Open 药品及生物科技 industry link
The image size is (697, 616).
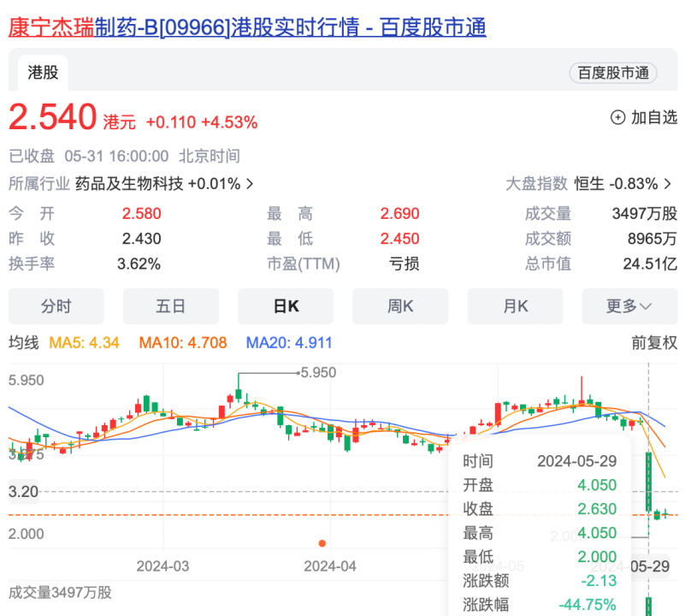pos(129,184)
